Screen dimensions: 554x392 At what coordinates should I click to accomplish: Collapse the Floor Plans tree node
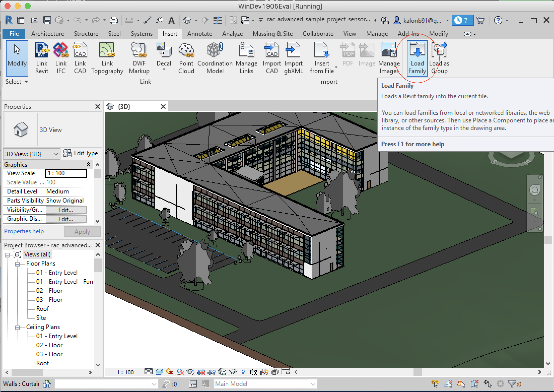17,264
